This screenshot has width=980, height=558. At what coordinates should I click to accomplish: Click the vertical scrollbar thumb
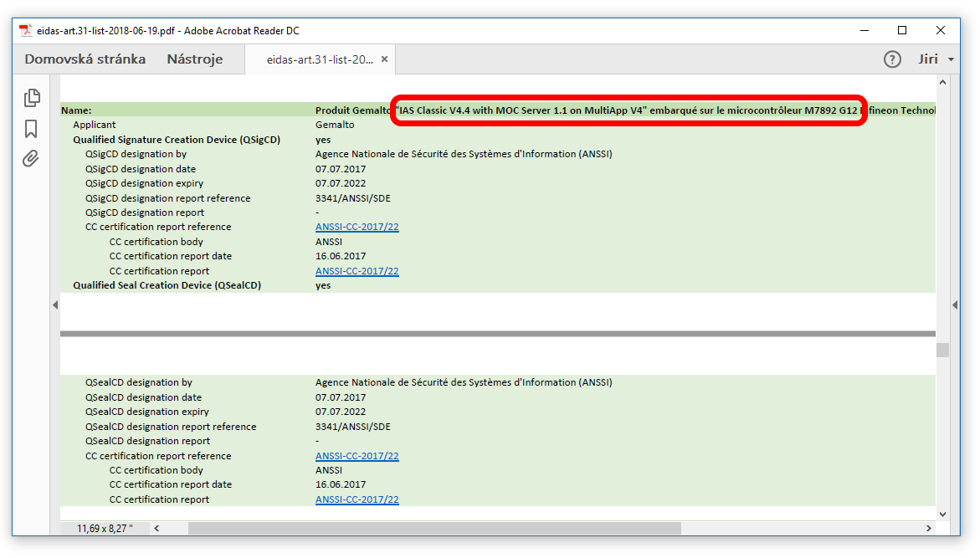point(942,350)
